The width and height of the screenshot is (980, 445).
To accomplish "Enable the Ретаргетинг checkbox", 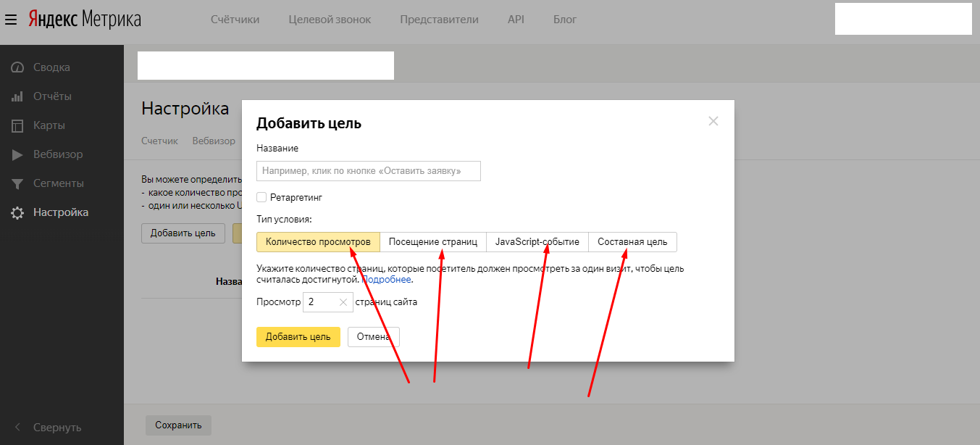I will [261, 197].
